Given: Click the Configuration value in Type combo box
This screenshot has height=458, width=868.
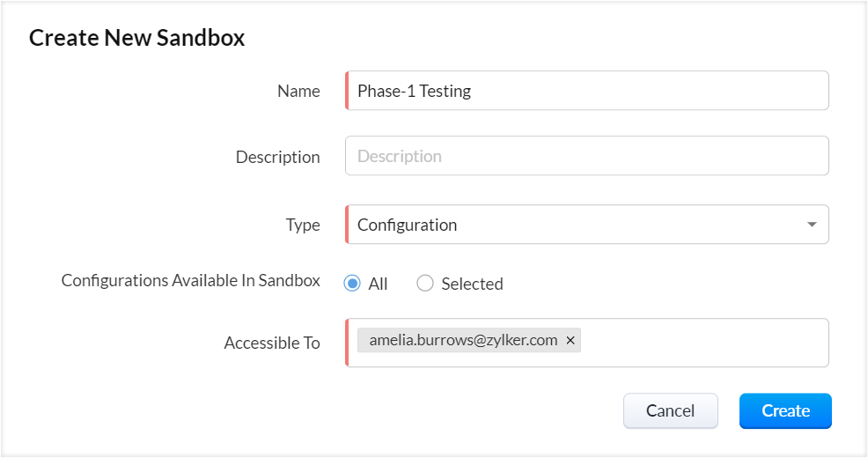Looking at the screenshot, I should tap(408, 225).
